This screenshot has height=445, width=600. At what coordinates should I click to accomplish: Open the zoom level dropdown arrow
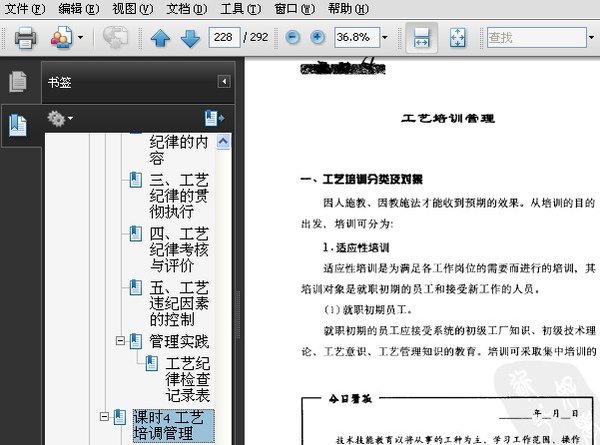(x=385, y=37)
